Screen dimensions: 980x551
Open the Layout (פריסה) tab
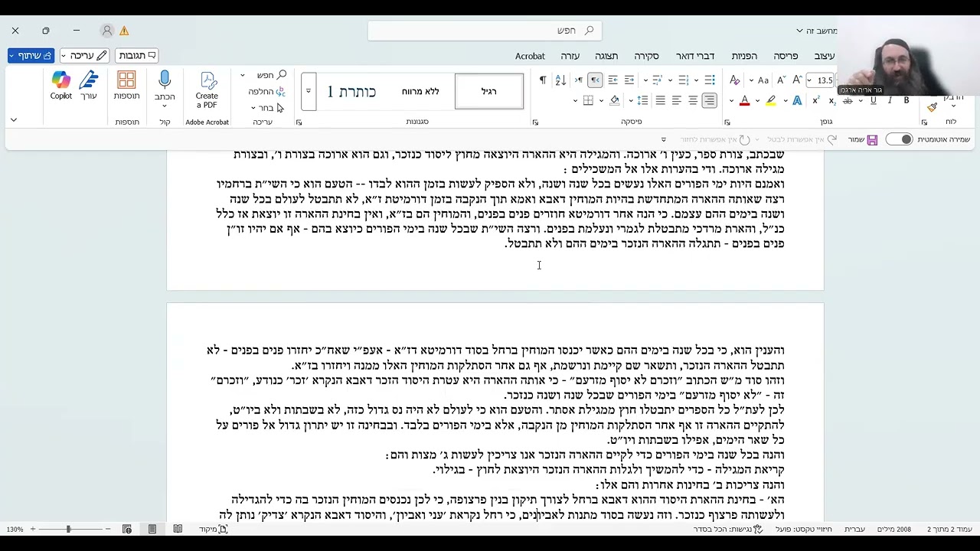coord(786,56)
